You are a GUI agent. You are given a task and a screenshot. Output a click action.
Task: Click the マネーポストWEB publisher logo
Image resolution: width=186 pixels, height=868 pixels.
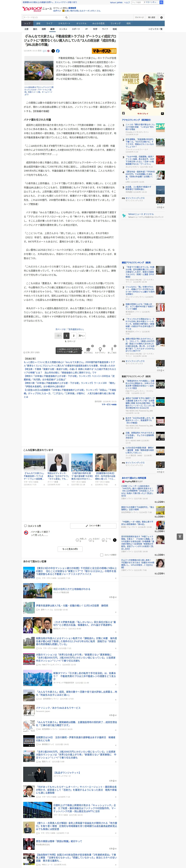coord(104,51)
